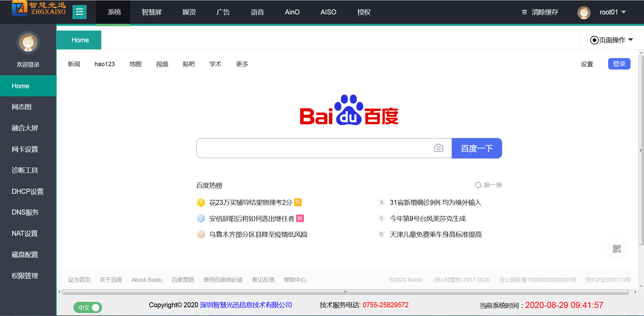Select the 页面操作 radio circle
644x316 pixels.
tap(594, 40)
